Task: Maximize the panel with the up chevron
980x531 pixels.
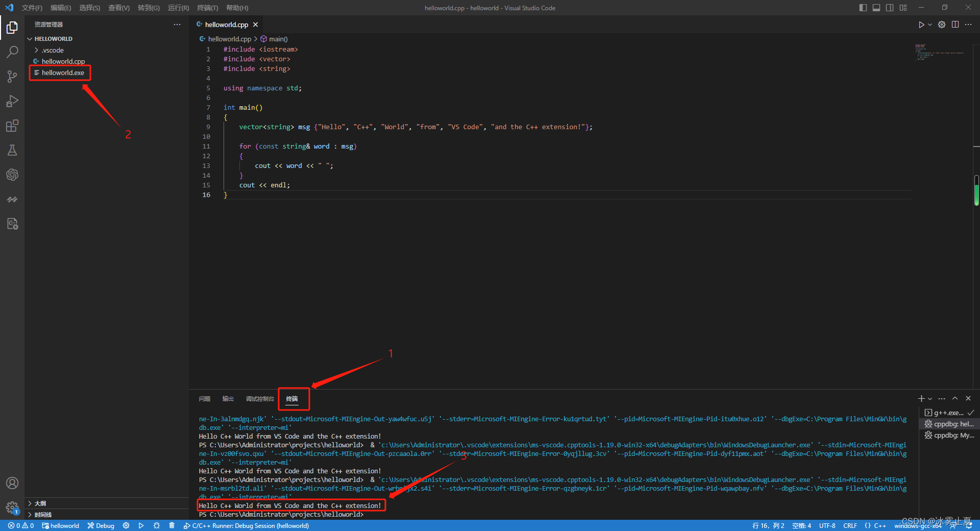Action: (955, 398)
